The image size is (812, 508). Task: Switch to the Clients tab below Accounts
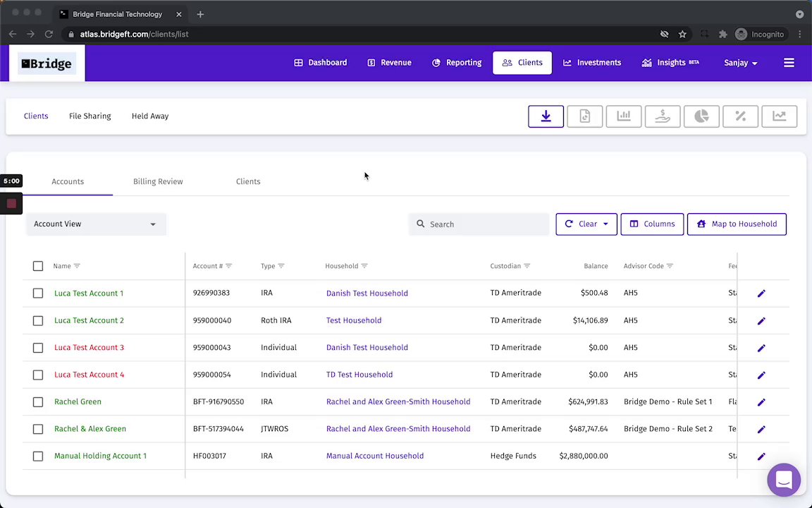(248, 181)
